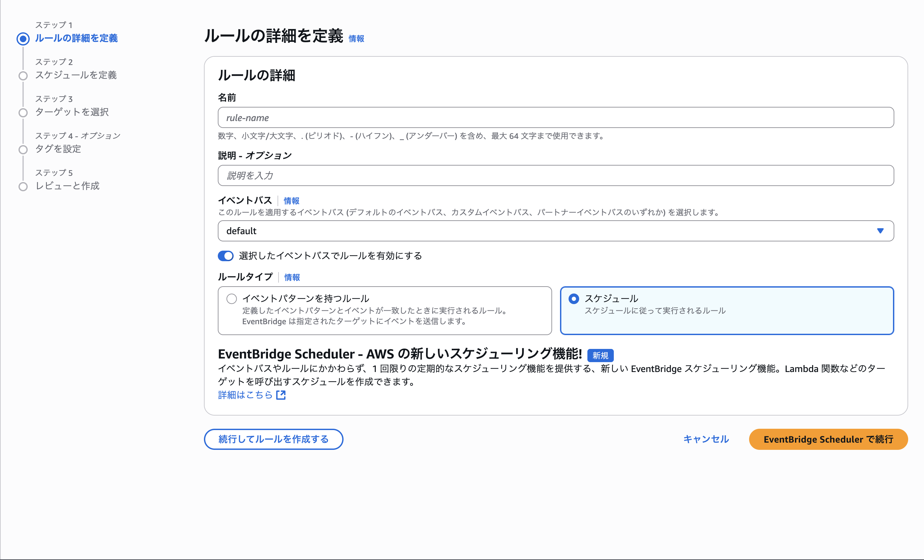Open 情報 link next to ルールタイプ
Image resolution: width=924 pixels, height=560 pixels.
click(292, 277)
